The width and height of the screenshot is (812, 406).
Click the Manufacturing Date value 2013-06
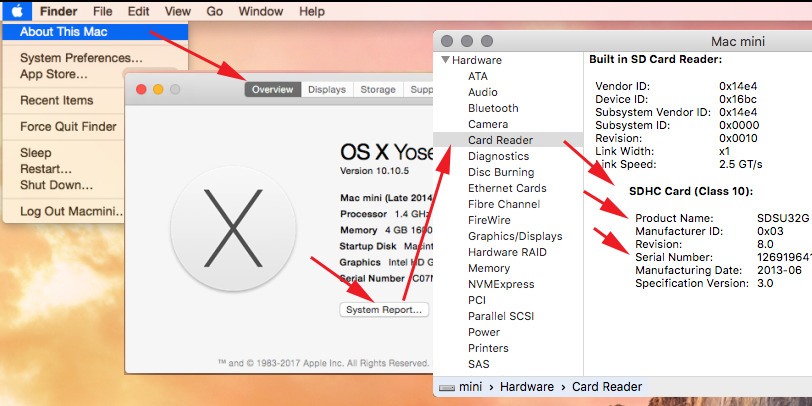pos(779,270)
